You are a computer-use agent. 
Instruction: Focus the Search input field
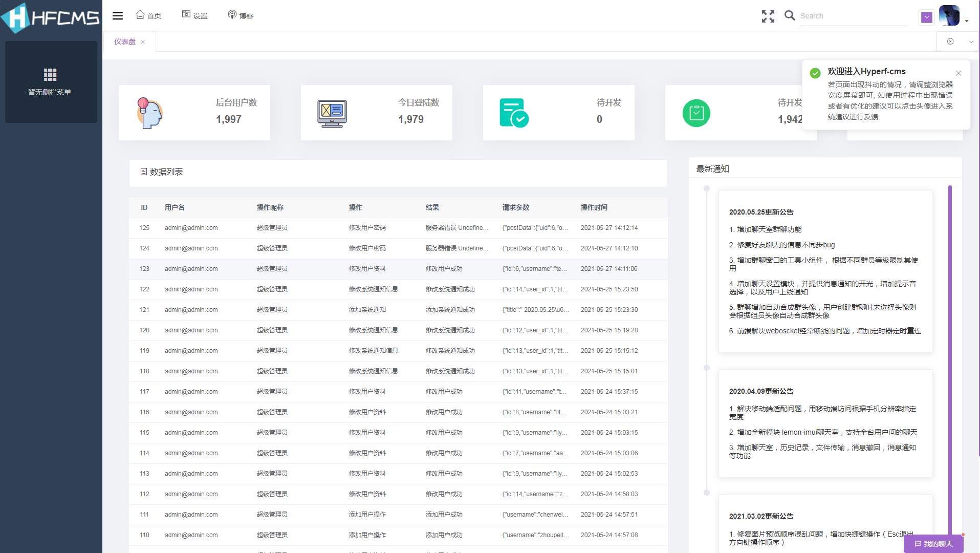tap(854, 16)
